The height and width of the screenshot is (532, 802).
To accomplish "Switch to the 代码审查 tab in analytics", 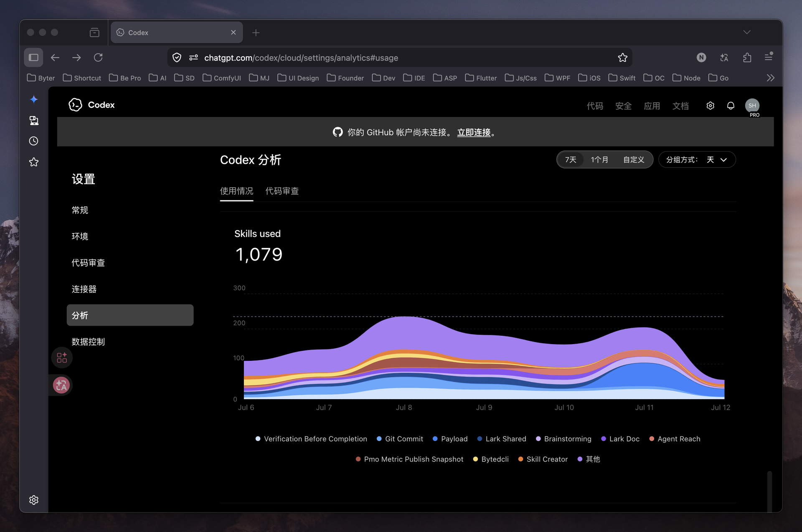I will (x=282, y=191).
